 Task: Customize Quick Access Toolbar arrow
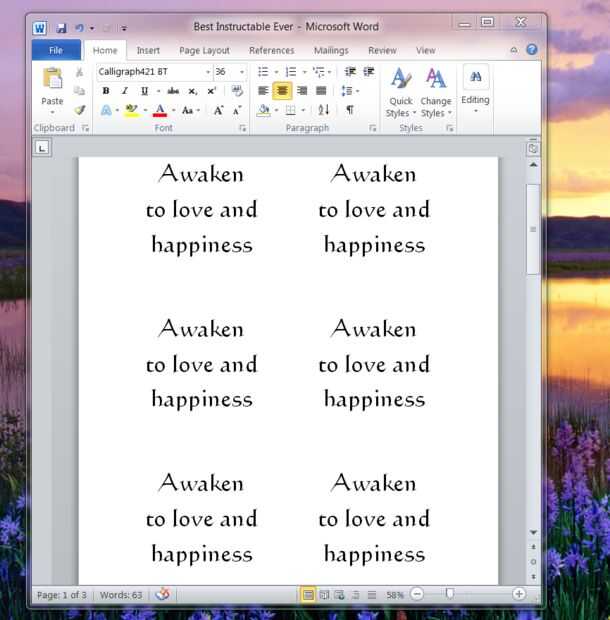pyautogui.click(x=124, y=28)
